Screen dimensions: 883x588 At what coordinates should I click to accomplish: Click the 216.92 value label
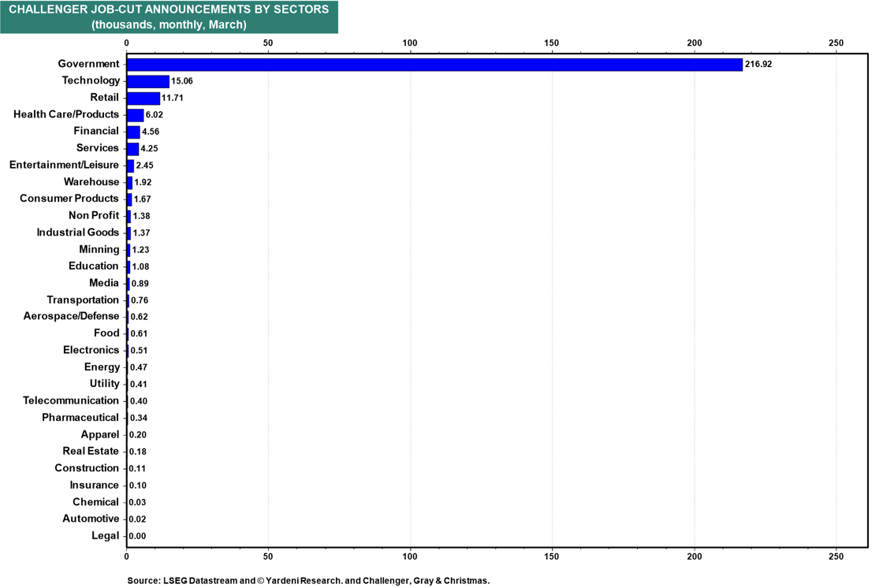(758, 64)
